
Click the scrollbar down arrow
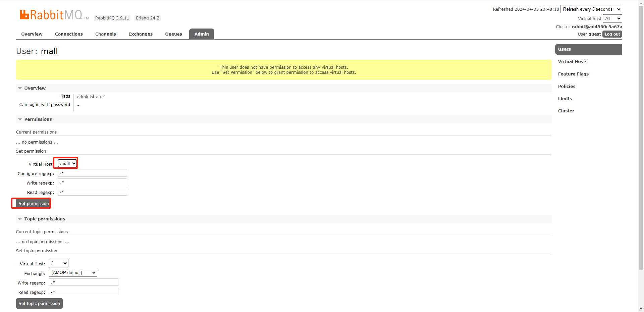pos(641,309)
